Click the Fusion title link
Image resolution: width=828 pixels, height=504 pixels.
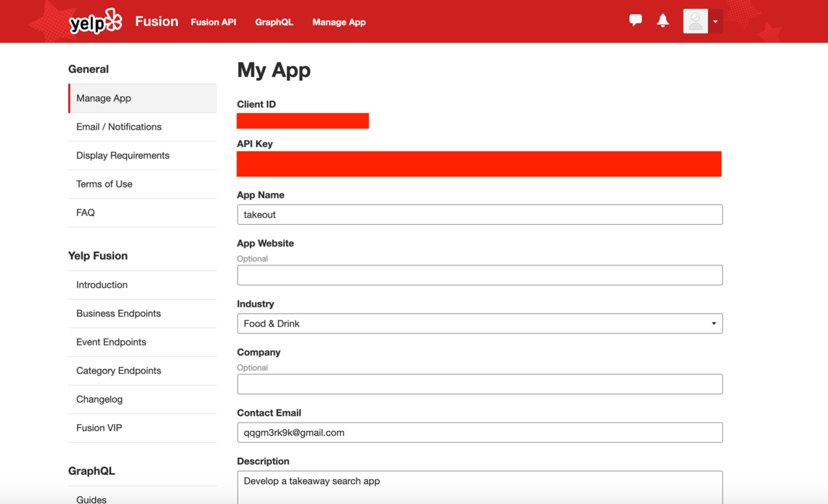(x=157, y=21)
